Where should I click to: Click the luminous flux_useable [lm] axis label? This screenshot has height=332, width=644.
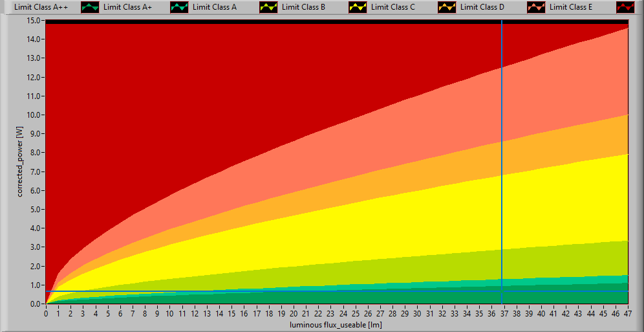(336, 324)
